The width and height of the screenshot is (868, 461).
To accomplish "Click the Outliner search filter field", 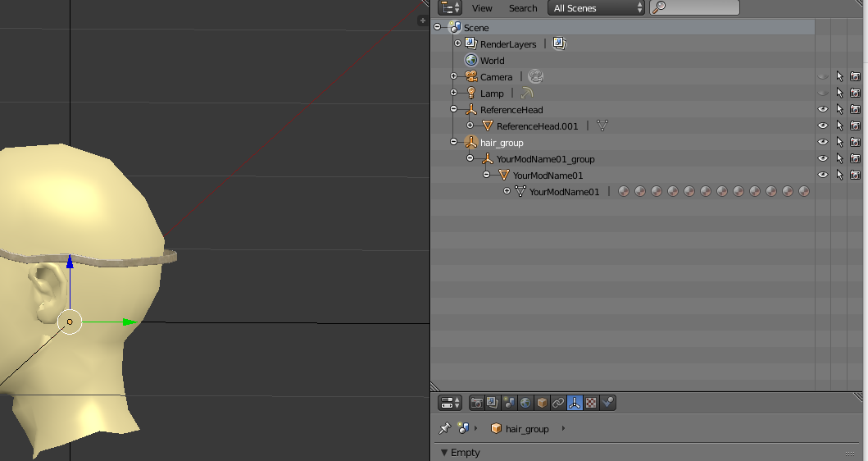I will click(694, 7).
